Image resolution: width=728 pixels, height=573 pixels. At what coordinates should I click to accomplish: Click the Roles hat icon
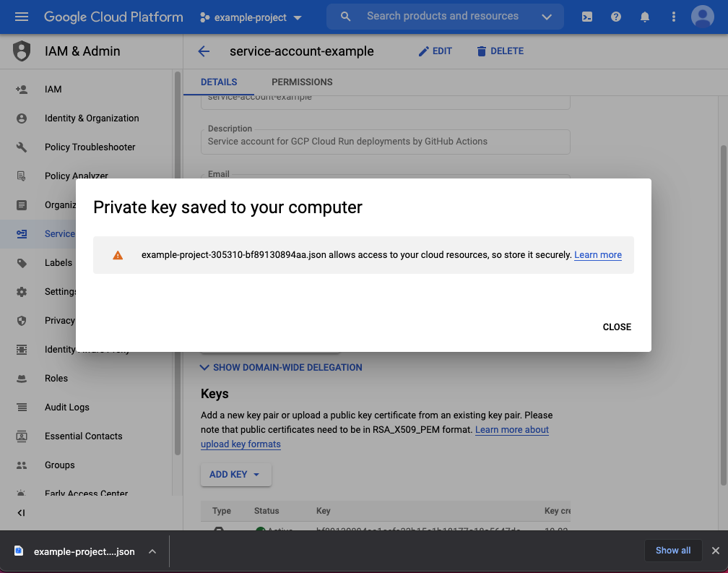tap(22, 379)
